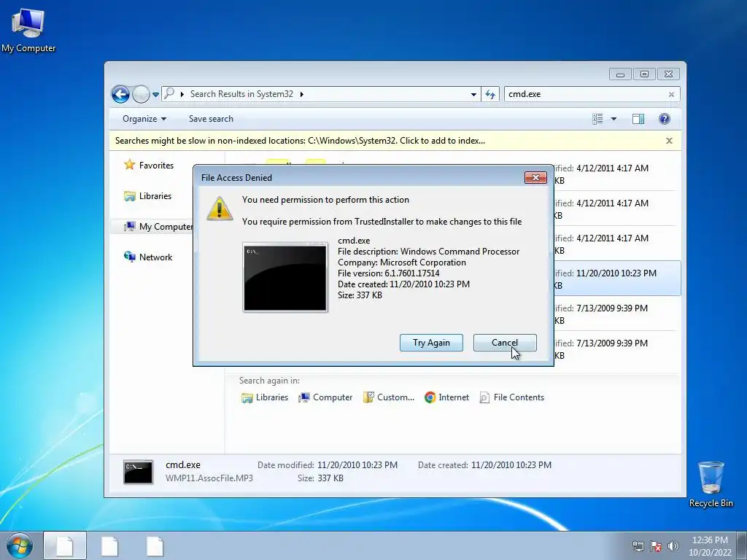Open the recent pages dropdown arrow
Image resolution: width=747 pixels, height=560 pixels.
tap(155, 94)
